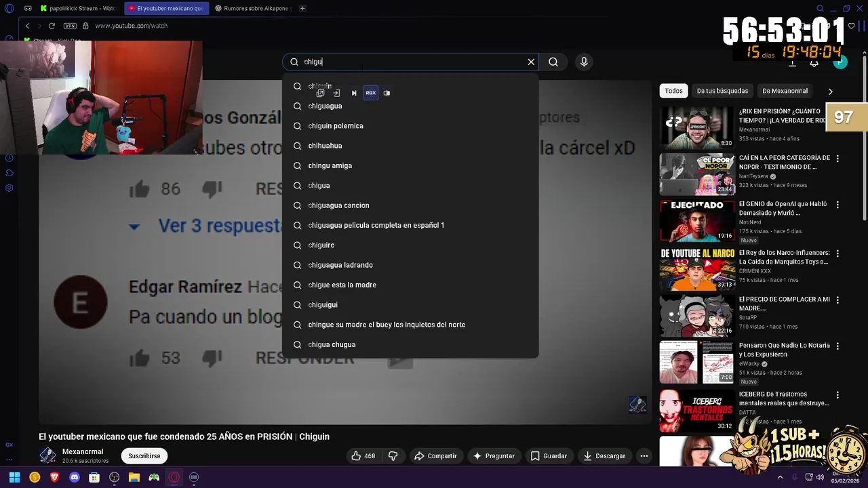The image size is (868, 488).
Task: Click the Preguntar button
Action: (x=494, y=456)
